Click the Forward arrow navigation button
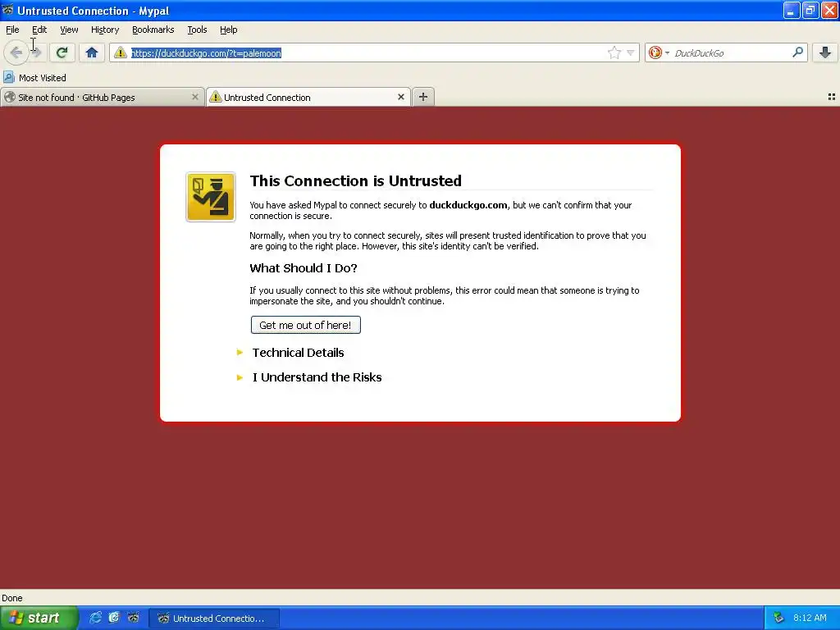The image size is (840, 630). pyautogui.click(x=37, y=52)
